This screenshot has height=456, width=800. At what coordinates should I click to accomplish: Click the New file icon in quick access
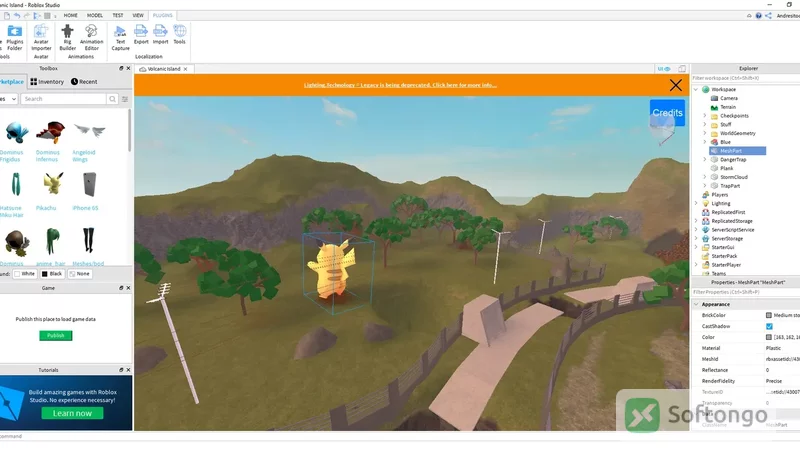click(7, 16)
